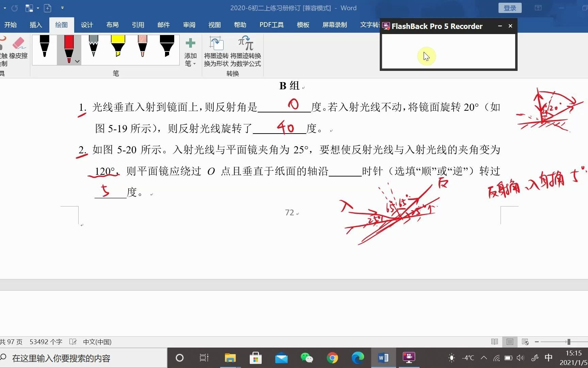The height and width of the screenshot is (368, 588).
Task: Click language indicator 中文(中国)
Action: point(97,342)
